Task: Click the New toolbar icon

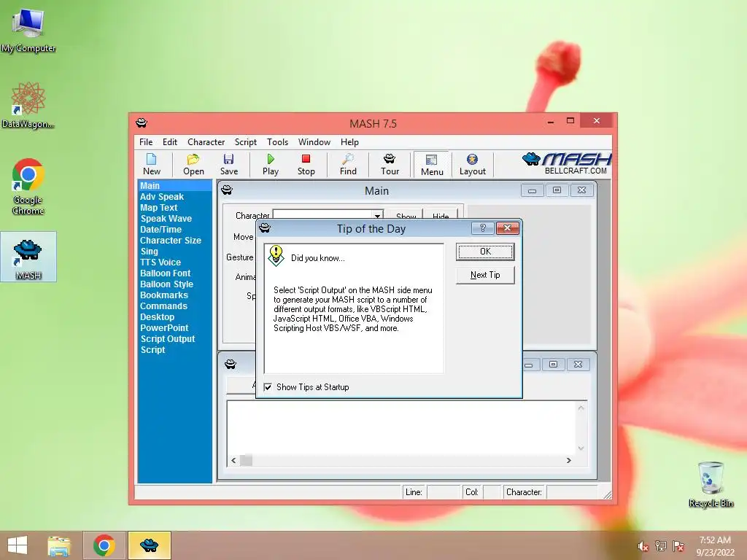Action: point(152,164)
